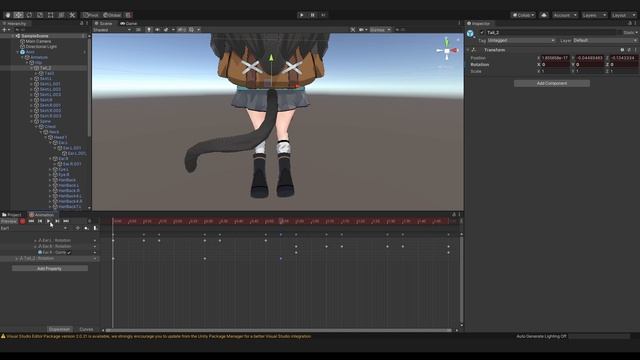Open the Collab dropdown

pyautogui.click(x=523, y=15)
